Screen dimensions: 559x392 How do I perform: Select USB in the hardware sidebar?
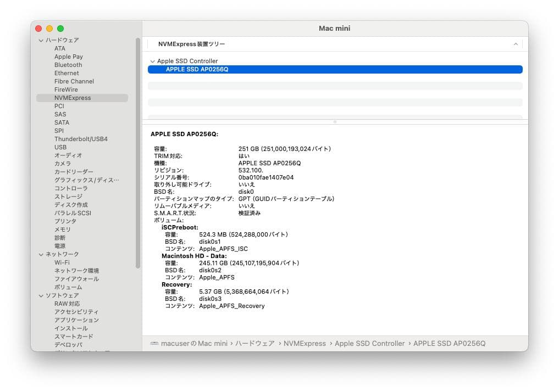61,147
